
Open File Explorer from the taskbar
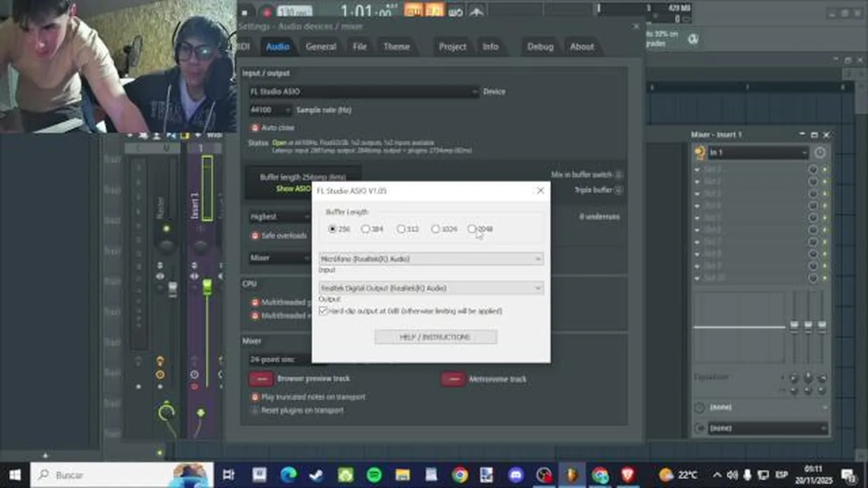click(x=402, y=475)
